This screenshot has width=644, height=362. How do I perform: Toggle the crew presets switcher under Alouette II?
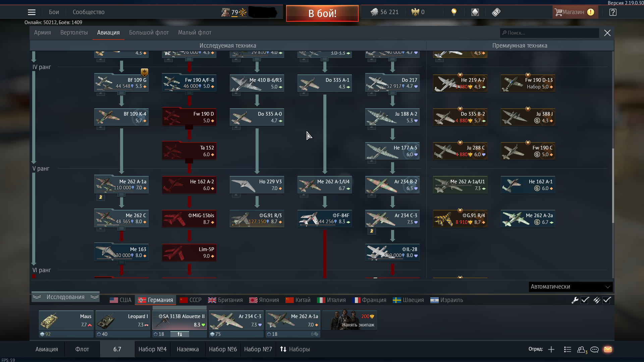180,334
